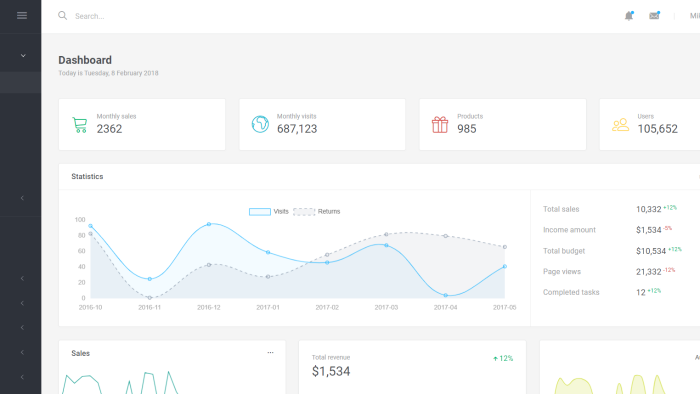Click the Dashboard page heading
Screen dimensions: 700x394
click(x=85, y=60)
